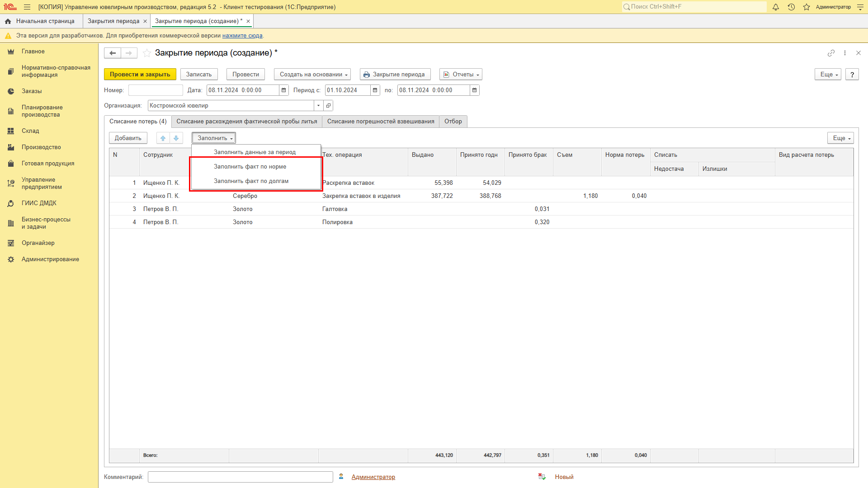
Task: Open window list dropdown at top-right corner
Action: [x=860, y=7]
